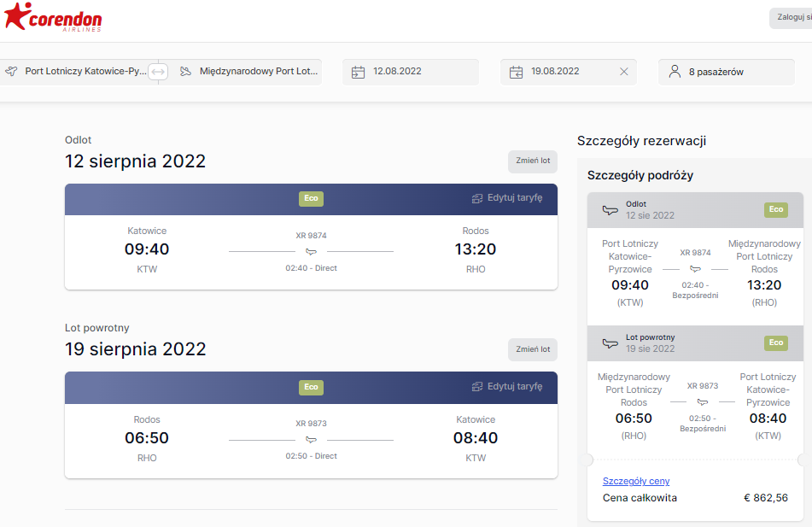Click Eco badge in Lot powrotny summary

point(776,343)
